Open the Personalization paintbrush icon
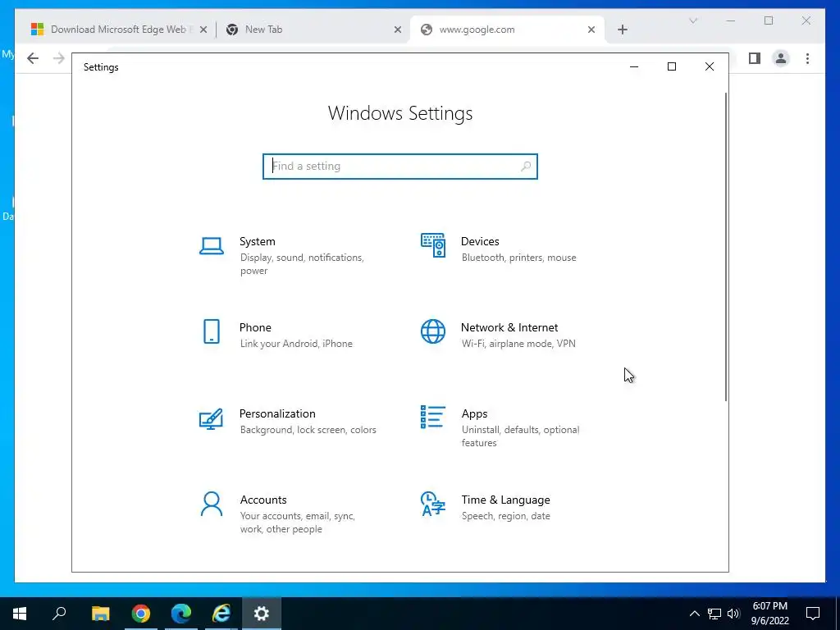This screenshot has height=630, width=840. click(x=211, y=419)
